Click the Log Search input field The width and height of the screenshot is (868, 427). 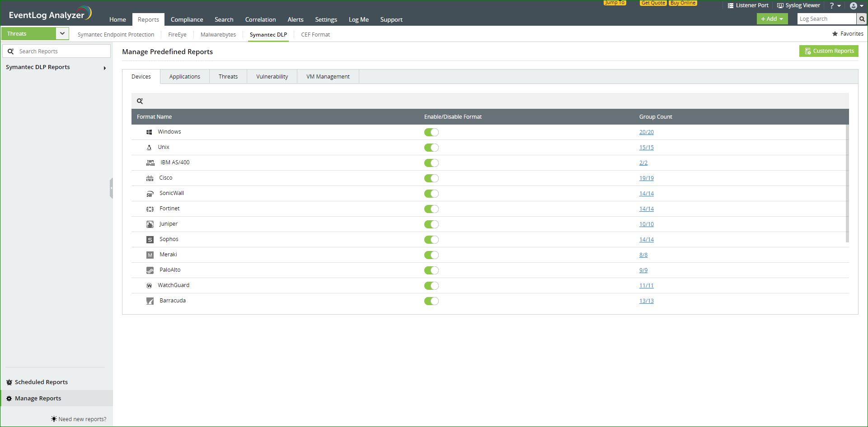click(x=827, y=19)
